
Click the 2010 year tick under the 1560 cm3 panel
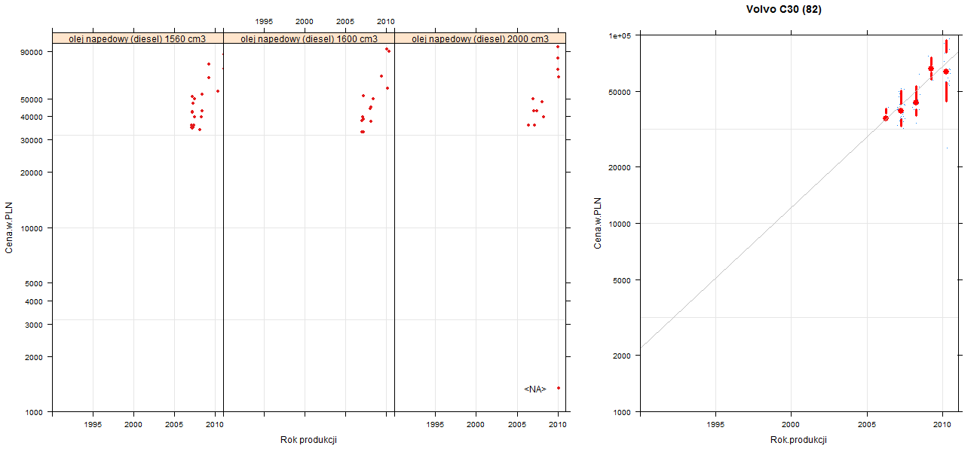215,425
